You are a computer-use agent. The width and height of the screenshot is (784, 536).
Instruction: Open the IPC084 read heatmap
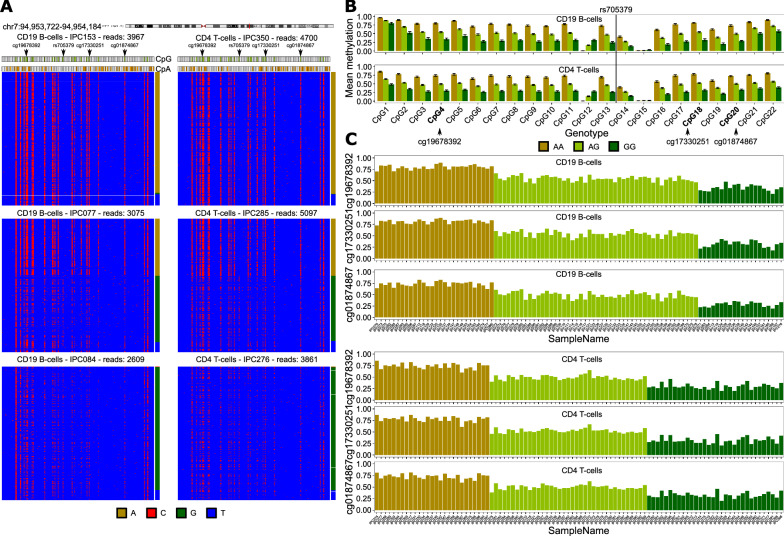(x=78, y=433)
